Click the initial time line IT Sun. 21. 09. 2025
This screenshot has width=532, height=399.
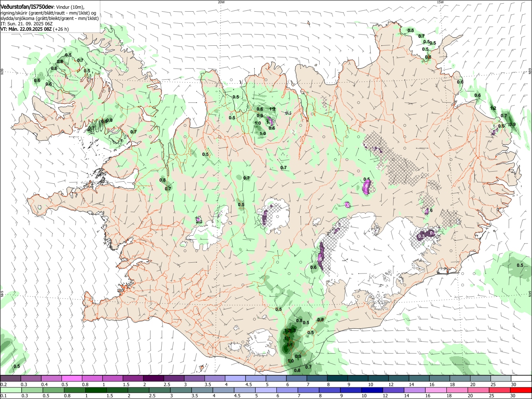[26, 24]
